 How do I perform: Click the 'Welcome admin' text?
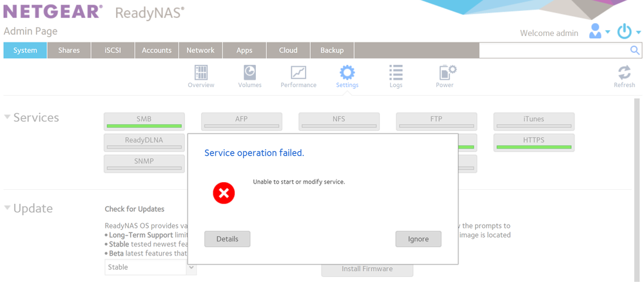click(x=549, y=33)
